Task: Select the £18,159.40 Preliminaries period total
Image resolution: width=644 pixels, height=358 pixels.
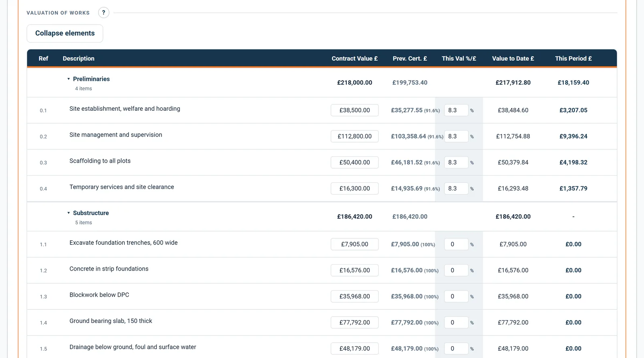Action: (x=574, y=83)
